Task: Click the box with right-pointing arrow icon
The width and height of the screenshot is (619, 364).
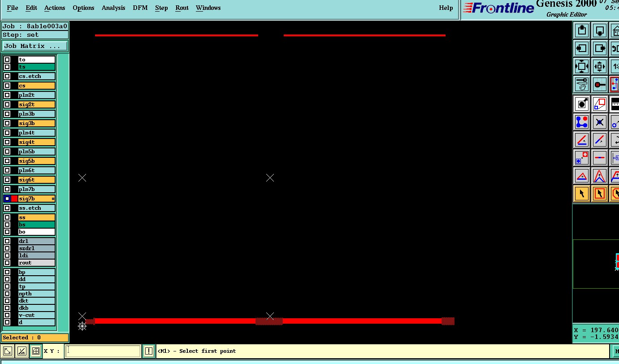Action: pos(599,48)
